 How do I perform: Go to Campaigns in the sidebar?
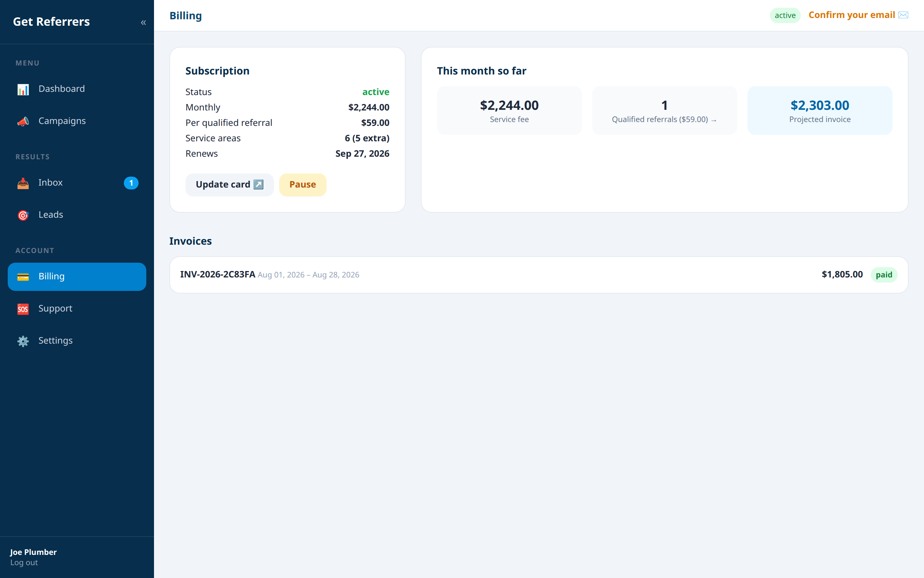(77, 121)
